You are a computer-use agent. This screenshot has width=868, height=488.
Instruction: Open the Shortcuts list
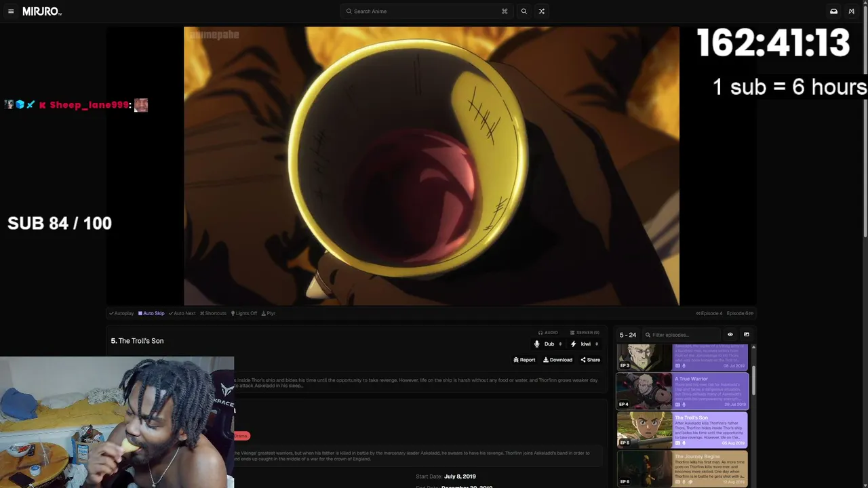(213, 313)
